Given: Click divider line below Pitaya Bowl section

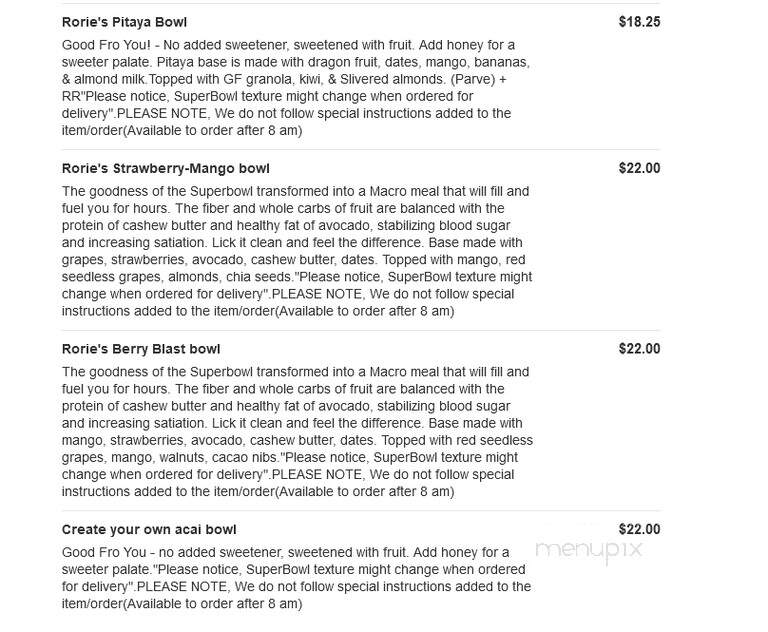Looking at the screenshot, I should [x=360, y=149].
